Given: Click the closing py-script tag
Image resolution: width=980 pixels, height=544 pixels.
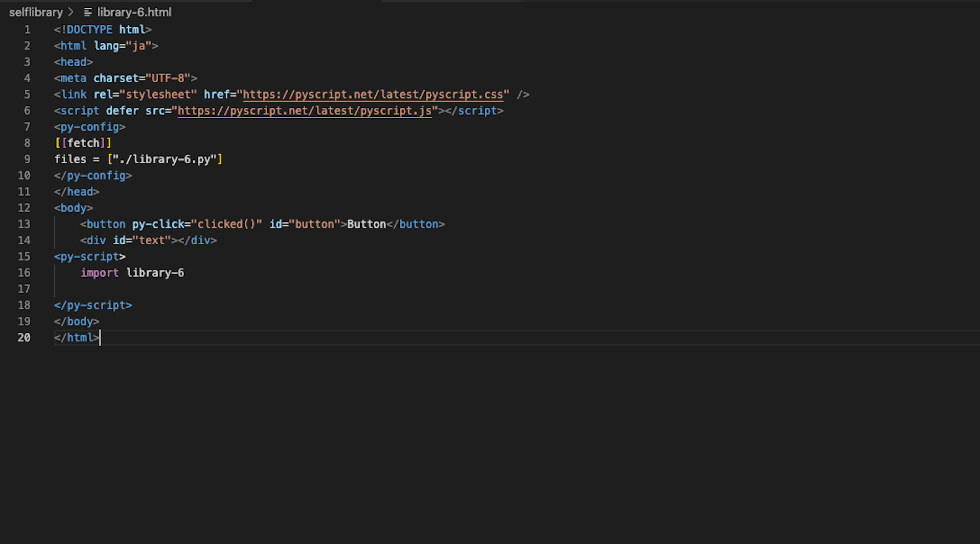Looking at the screenshot, I should point(92,305).
